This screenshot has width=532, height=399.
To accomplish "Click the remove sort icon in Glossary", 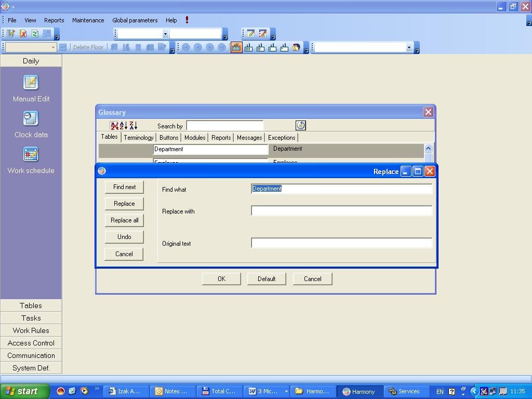I will [x=114, y=126].
